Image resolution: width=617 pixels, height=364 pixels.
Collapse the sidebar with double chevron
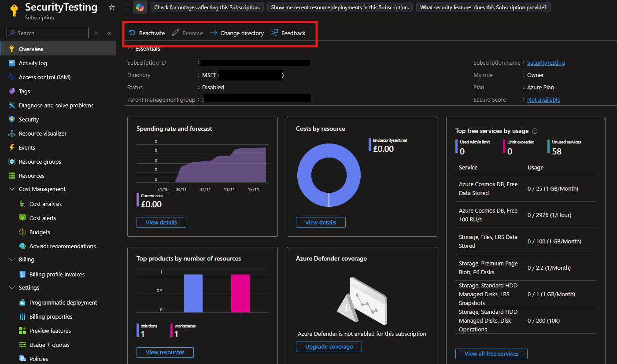(x=109, y=33)
